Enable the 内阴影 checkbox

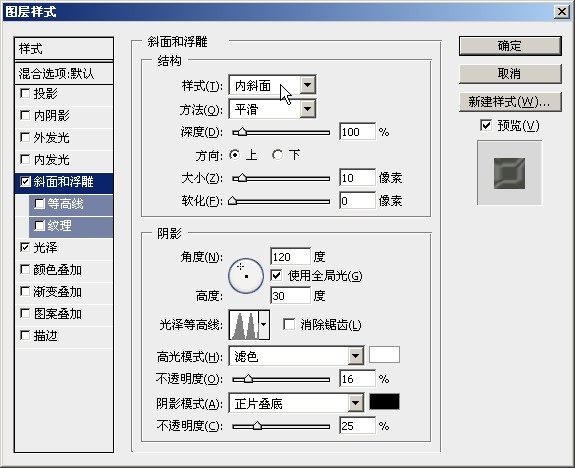tap(25, 115)
